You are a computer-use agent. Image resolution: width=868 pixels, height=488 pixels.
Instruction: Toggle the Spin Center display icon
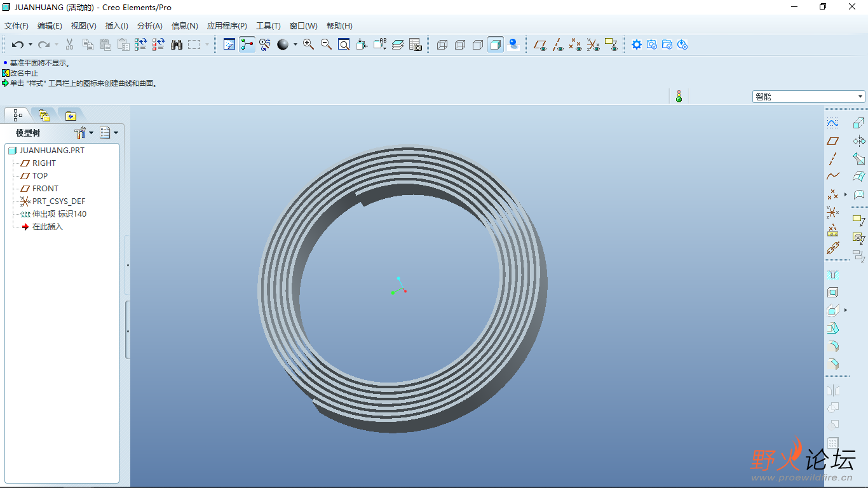click(x=247, y=44)
